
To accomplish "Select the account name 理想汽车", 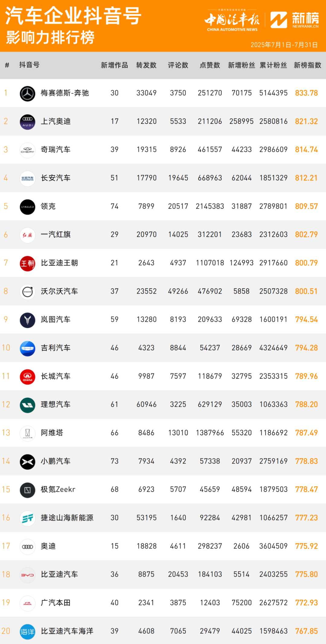I will tap(56, 404).
